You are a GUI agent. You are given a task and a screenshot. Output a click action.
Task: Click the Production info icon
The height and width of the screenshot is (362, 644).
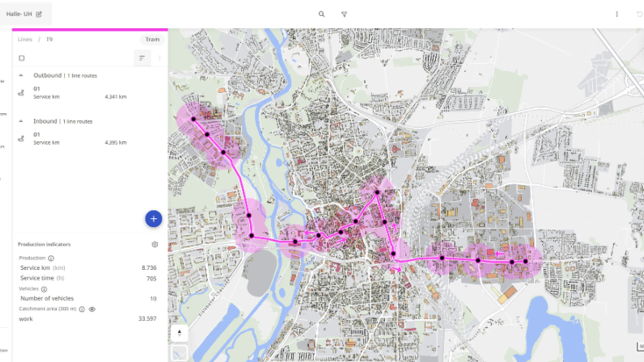click(x=51, y=258)
